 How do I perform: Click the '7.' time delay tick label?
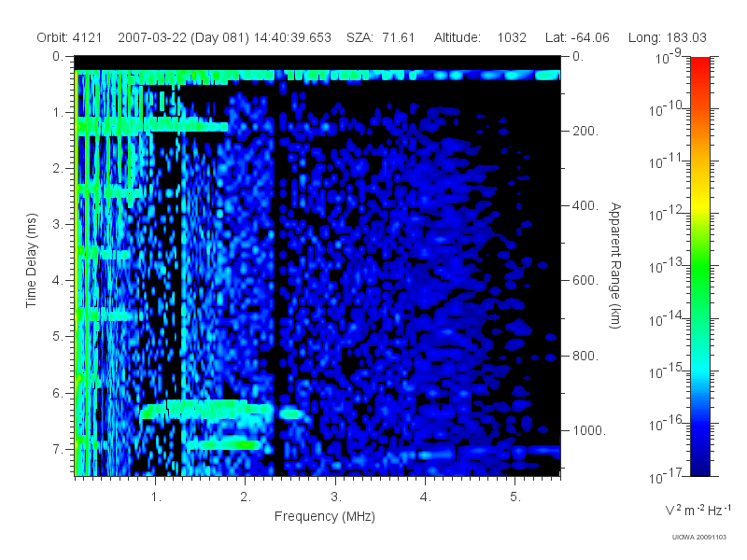coord(58,449)
